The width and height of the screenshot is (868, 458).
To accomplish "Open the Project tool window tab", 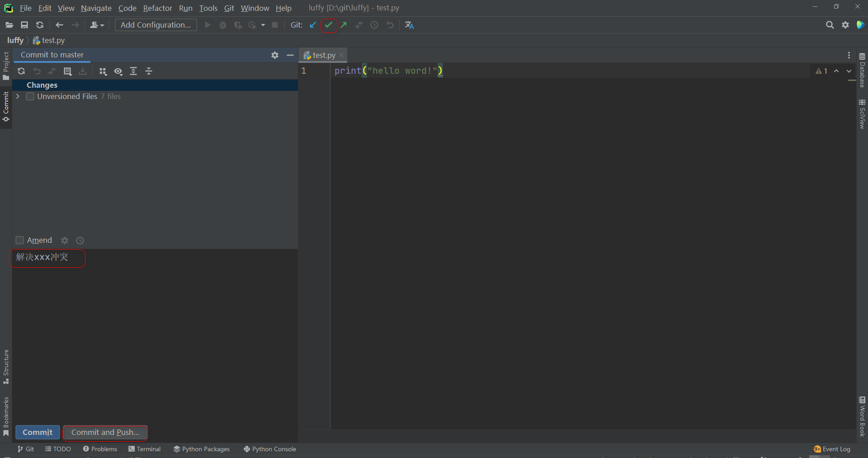I will tap(6, 66).
